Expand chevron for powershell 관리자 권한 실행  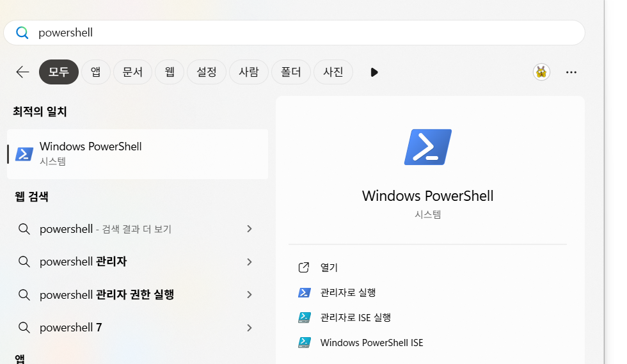coord(249,295)
